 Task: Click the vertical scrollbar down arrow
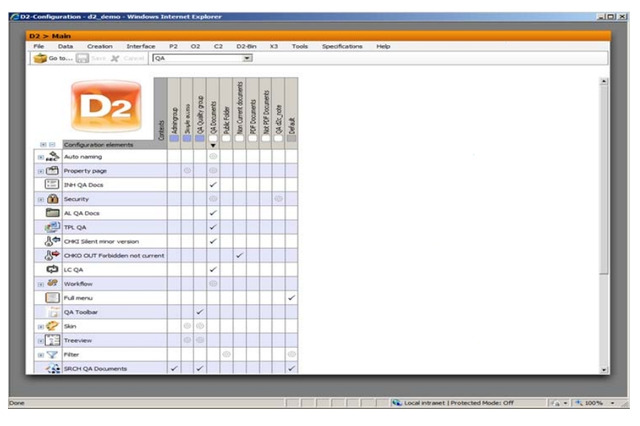[604, 370]
